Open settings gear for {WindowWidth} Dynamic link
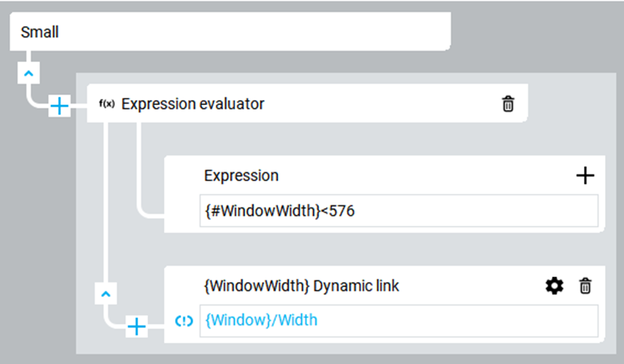The height and width of the screenshot is (364, 624). (x=554, y=286)
